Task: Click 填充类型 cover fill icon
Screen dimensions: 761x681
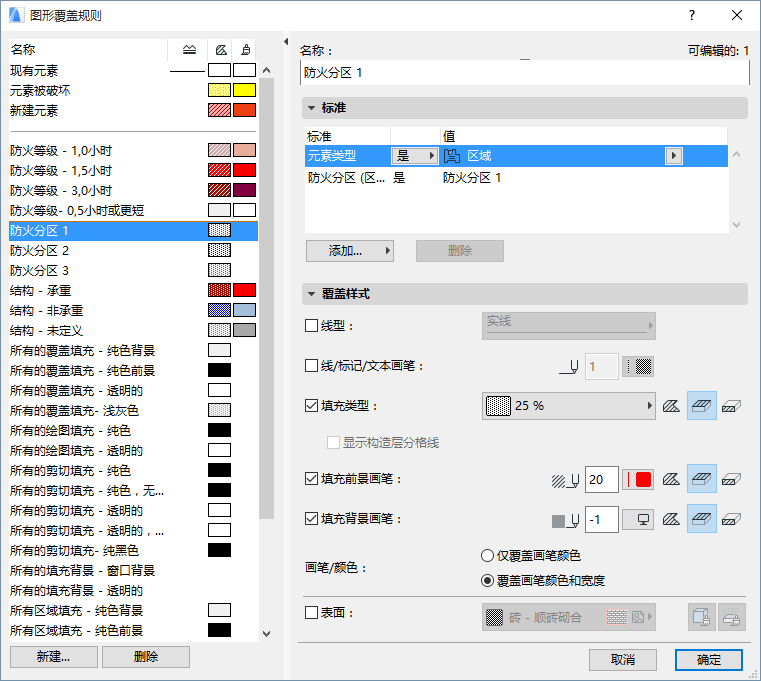Action: point(701,406)
